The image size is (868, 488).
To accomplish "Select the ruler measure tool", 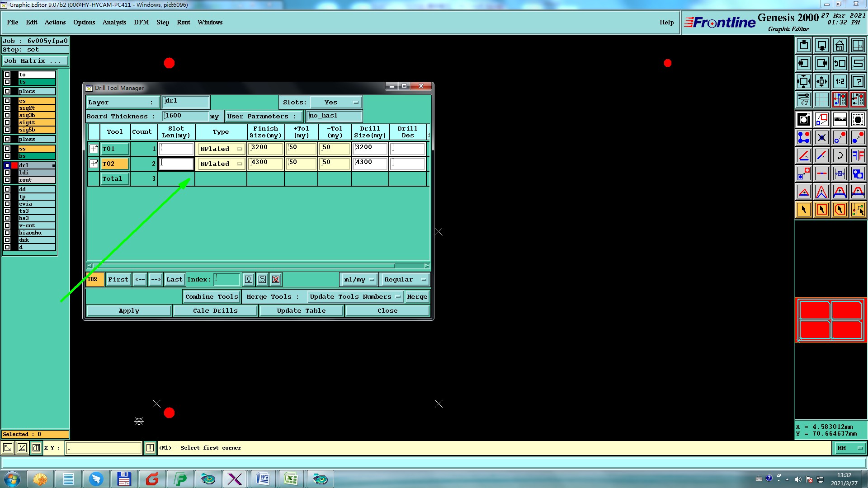I will [x=840, y=119].
